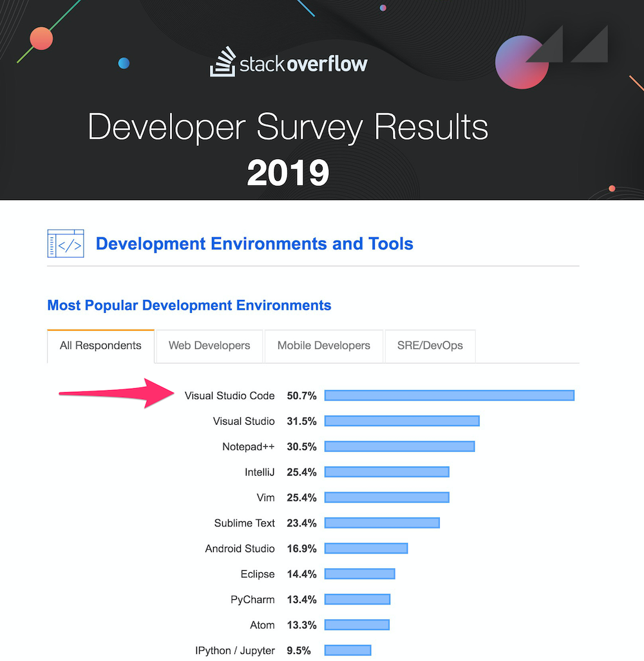This screenshot has height=661, width=644.
Task: Click the PyCharm bar
Action: click(357, 599)
